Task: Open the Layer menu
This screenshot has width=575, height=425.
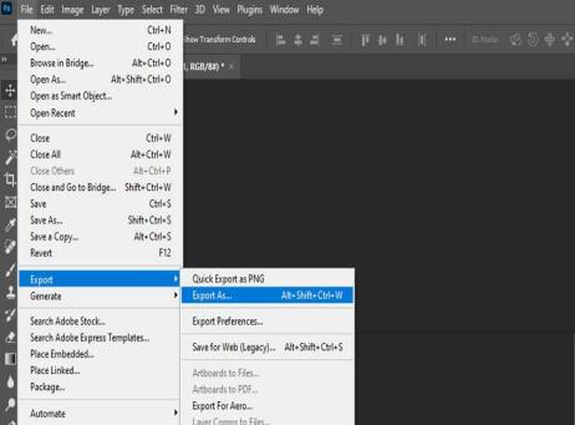Action: tap(100, 10)
